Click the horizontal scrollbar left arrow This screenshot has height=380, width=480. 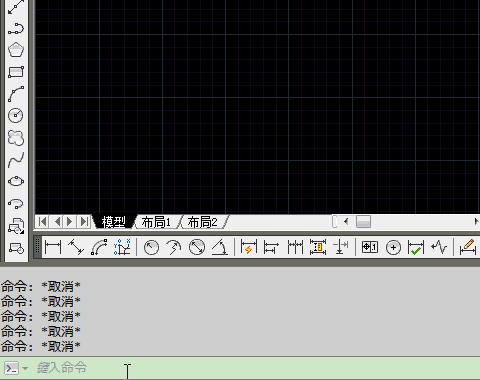[x=346, y=222]
